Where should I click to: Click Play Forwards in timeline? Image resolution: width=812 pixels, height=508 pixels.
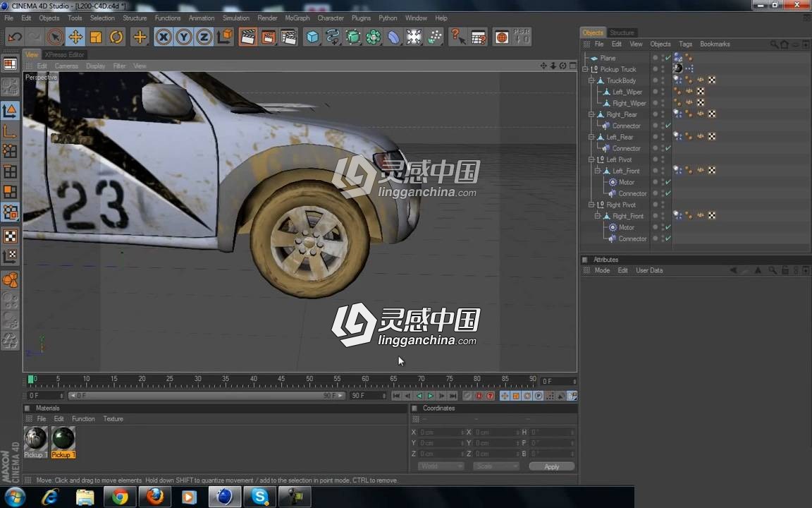coord(431,396)
